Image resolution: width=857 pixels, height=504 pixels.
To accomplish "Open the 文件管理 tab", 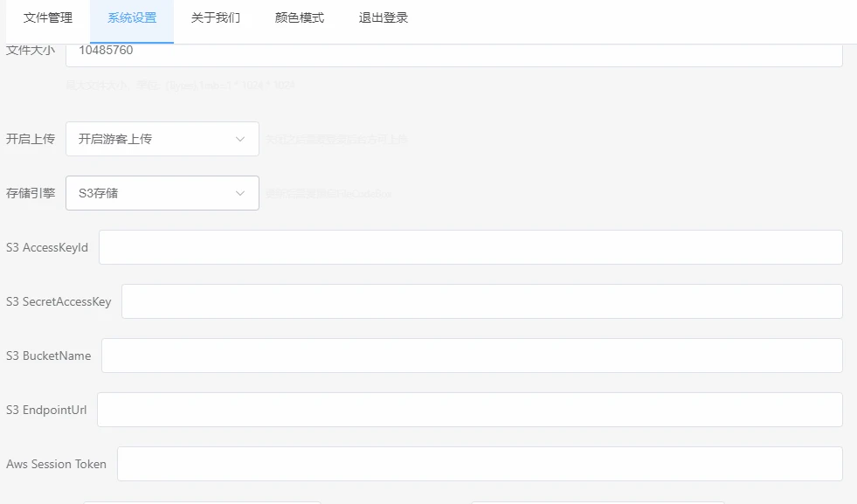I will [48, 17].
